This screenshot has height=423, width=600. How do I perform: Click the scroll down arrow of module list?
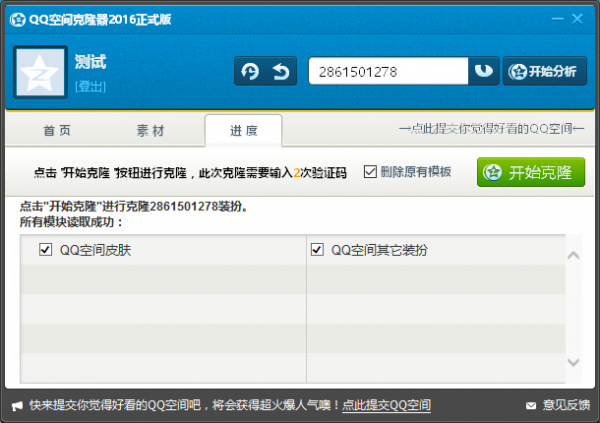(x=573, y=362)
